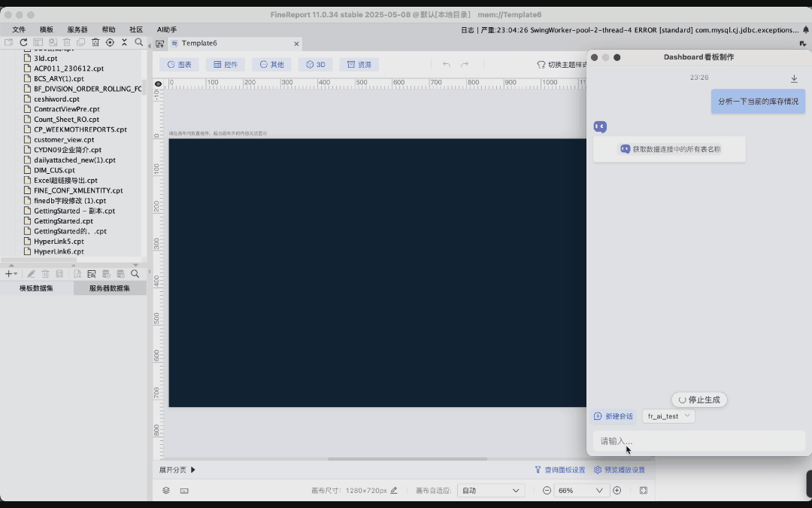Open the add dataset plus dropdown
Image resolution: width=812 pixels, height=508 pixels.
coord(11,274)
